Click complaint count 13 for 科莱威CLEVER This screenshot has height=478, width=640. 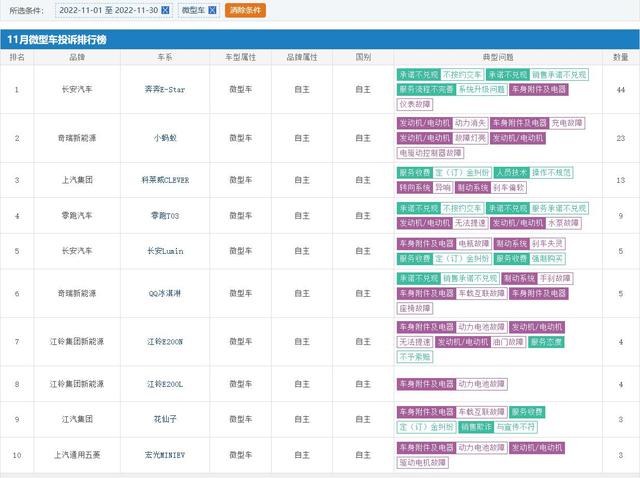click(x=621, y=180)
